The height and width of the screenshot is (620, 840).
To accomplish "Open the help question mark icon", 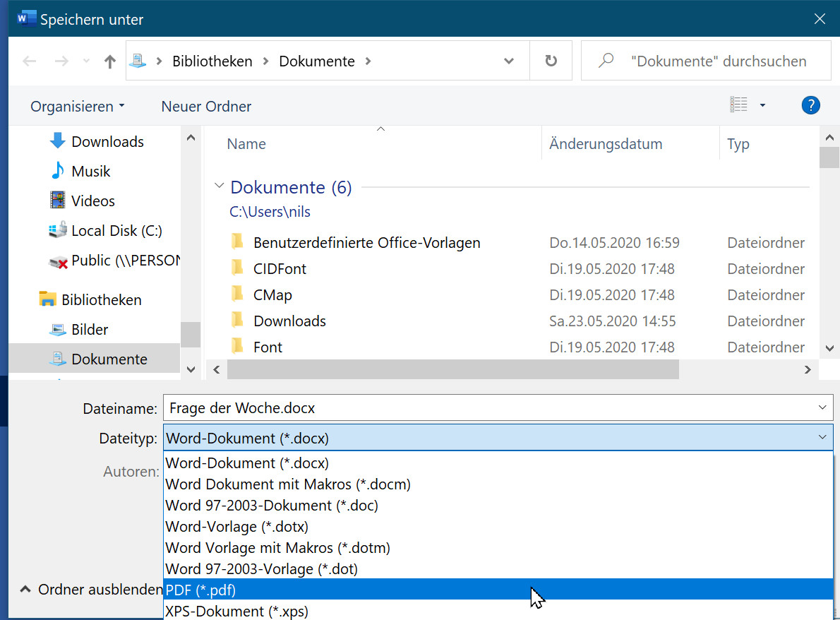I will pyautogui.click(x=810, y=106).
